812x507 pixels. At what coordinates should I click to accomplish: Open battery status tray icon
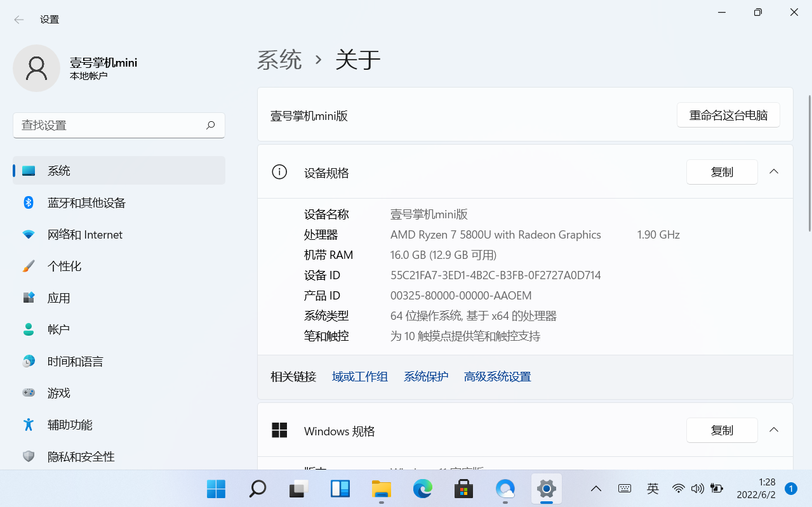716,489
